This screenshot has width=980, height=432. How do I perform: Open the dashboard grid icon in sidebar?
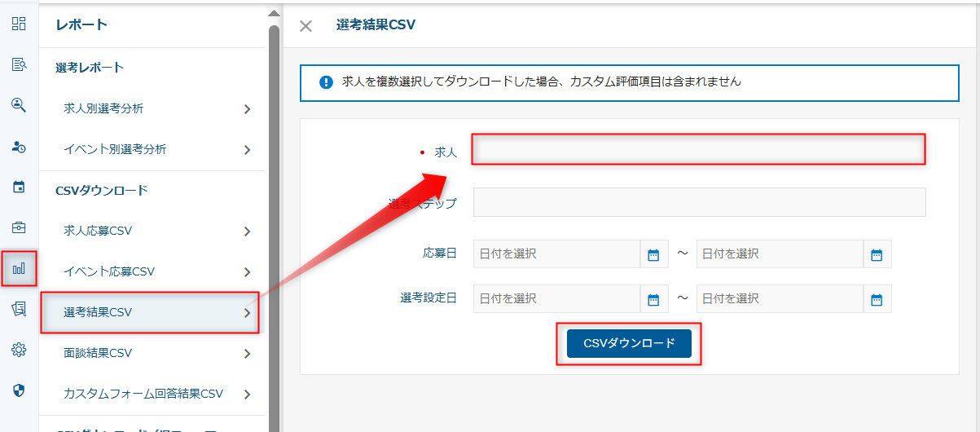tap(19, 24)
